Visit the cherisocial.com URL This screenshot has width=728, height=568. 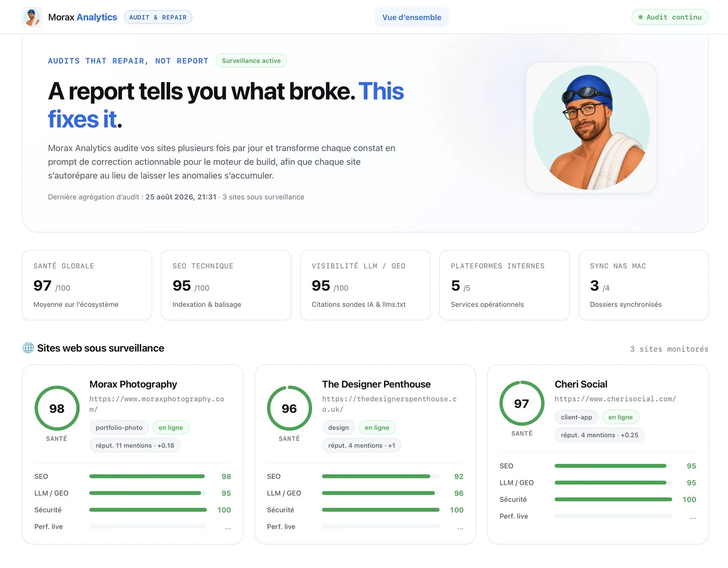pos(615,399)
